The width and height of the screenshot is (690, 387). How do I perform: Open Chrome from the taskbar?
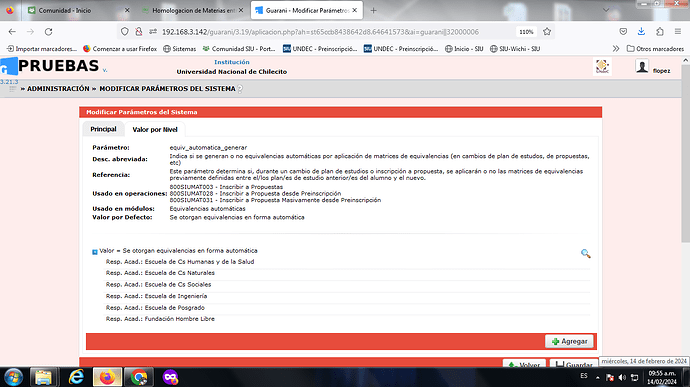click(x=139, y=377)
